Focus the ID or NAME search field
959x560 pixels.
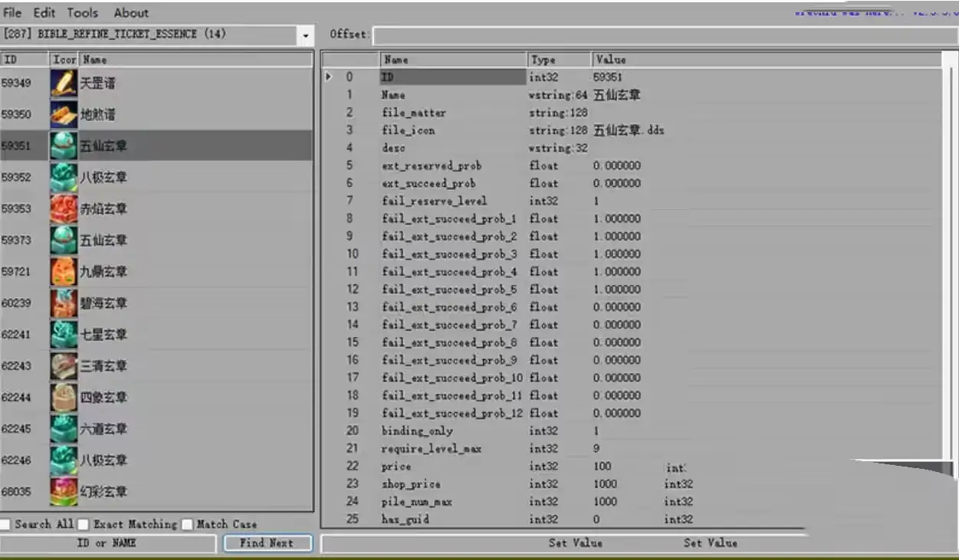click(107, 542)
